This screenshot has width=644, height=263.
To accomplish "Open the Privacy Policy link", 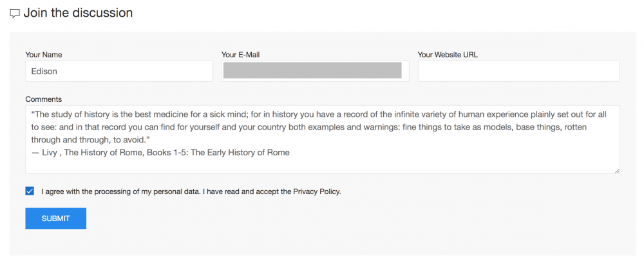I will pyautogui.click(x=316, y=191).
